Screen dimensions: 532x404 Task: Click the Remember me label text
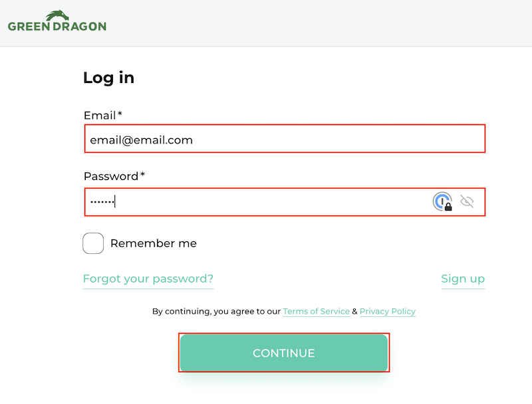click(154, 243)
